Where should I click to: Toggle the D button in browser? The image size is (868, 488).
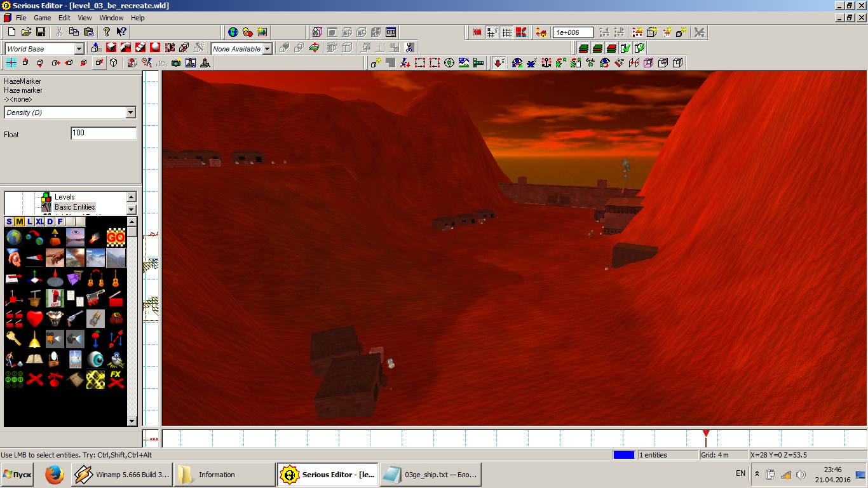50,221
